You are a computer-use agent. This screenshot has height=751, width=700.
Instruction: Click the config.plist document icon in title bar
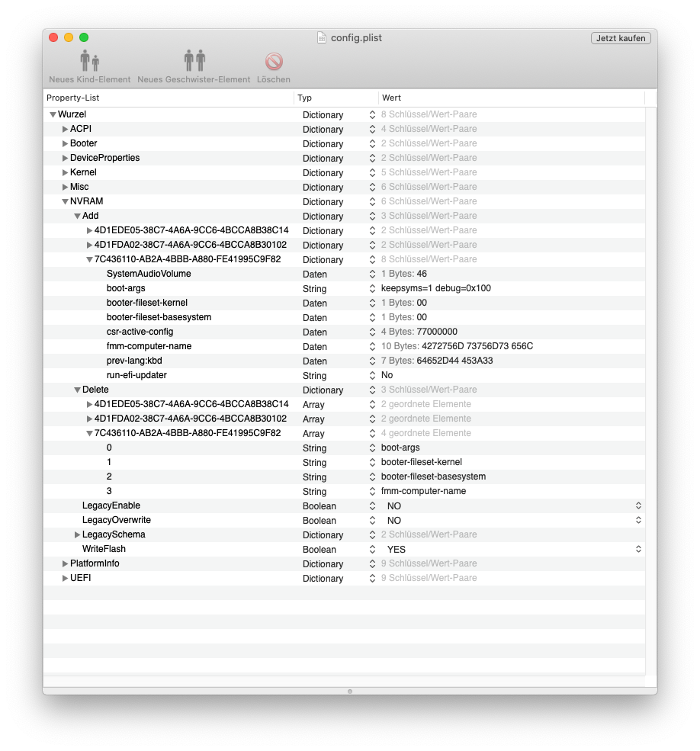[322, 38]
